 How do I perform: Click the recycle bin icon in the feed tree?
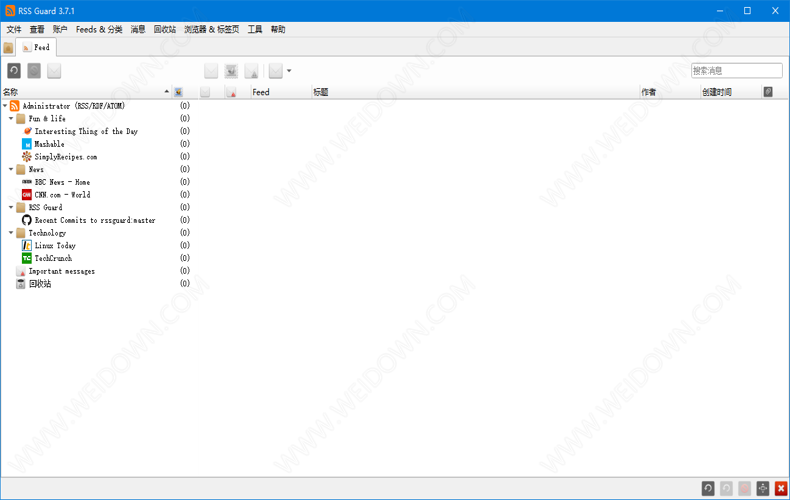[21, 284]
